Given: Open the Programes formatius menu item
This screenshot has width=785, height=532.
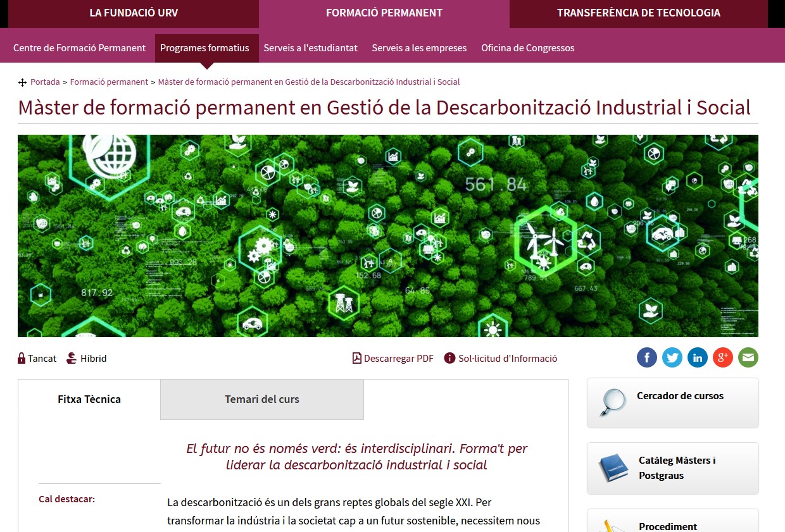Looking at the screenshot, I should [204, 48].
